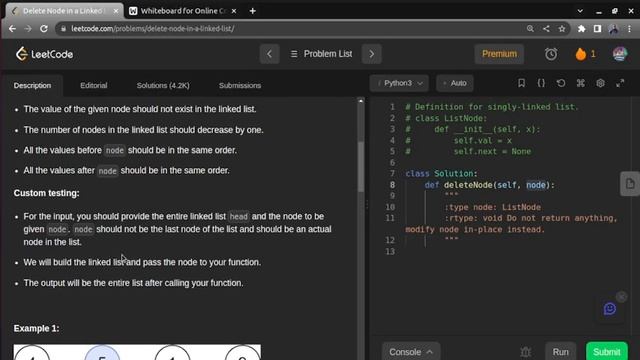640x360 pixels.
Task: Click the description panel scrollbar thumb
Action: click(x=360, y=167)
